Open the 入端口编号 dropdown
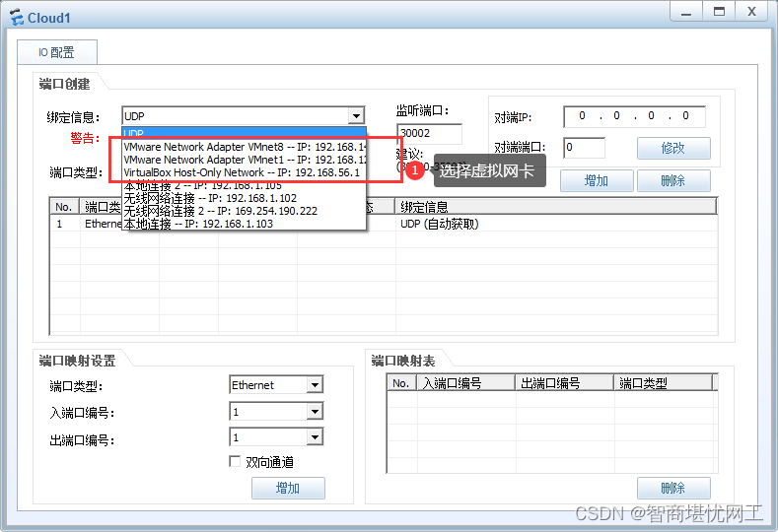 315,412
